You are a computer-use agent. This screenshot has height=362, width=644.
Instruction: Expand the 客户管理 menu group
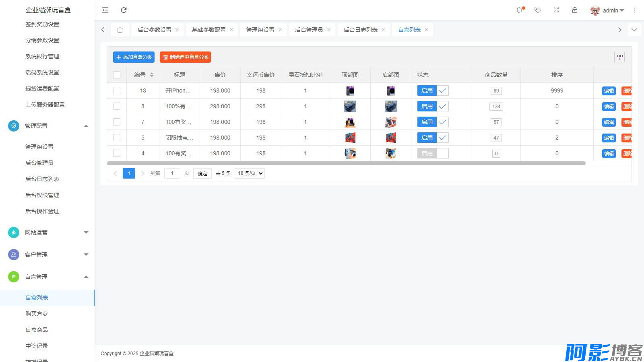[86, 255]
